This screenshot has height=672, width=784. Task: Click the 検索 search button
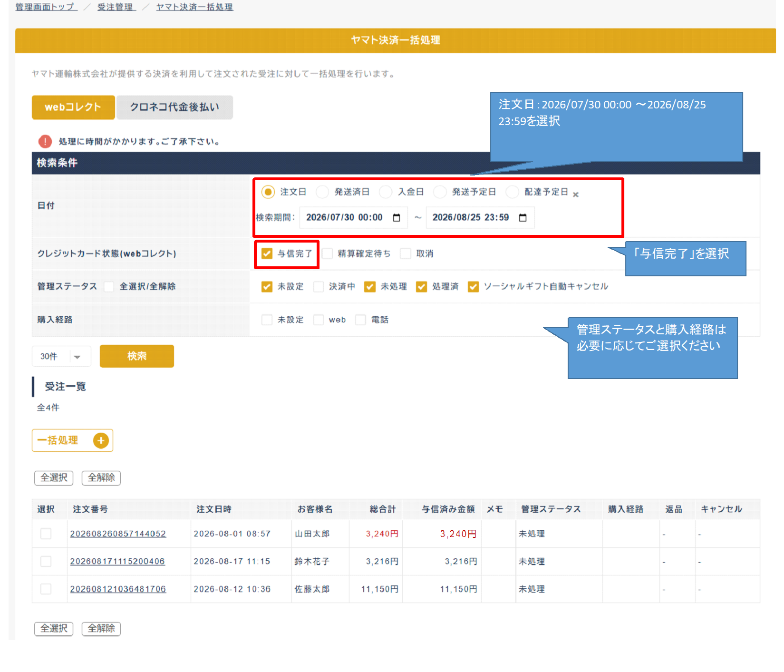137,356
